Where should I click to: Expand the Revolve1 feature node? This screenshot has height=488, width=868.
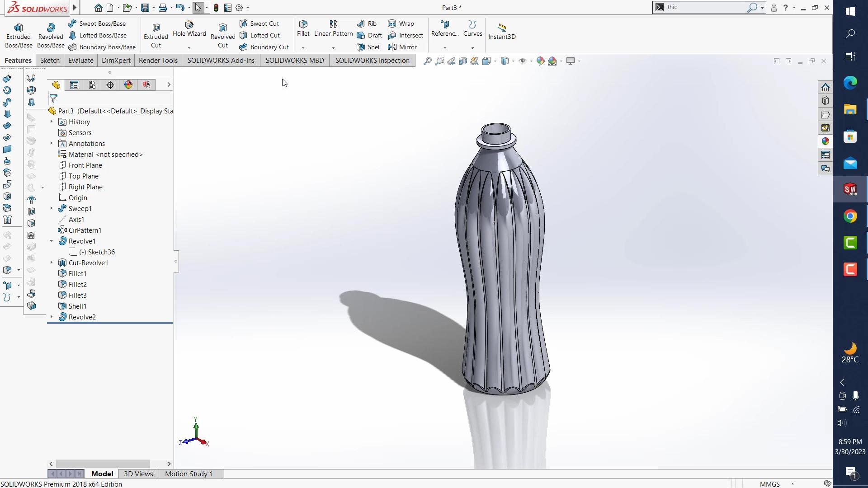[51, 241]
